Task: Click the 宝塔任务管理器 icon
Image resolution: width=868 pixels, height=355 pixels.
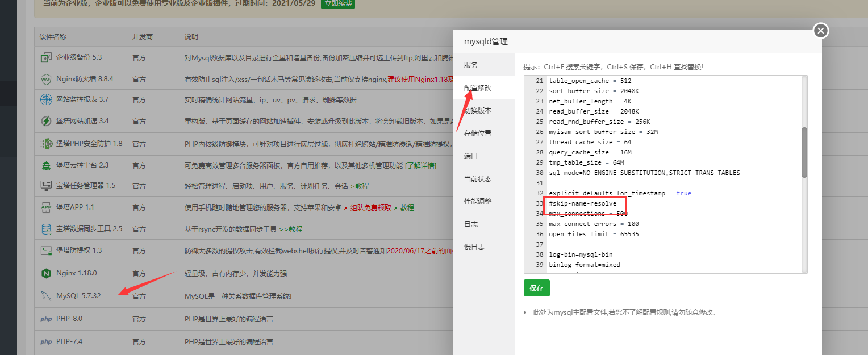Action: (46, 186)
